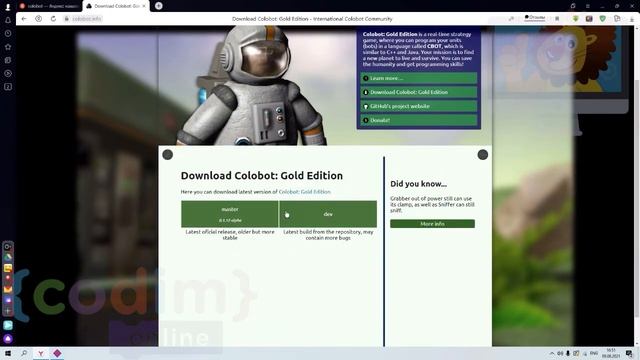Click the yellow smiley icon in the sidebar dock
The height and width of the screenshot is (360, 640).
tap(8, 268)
